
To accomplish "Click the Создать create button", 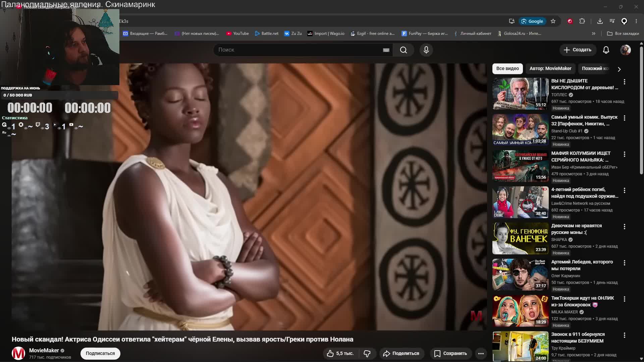I will click(578, 50).
